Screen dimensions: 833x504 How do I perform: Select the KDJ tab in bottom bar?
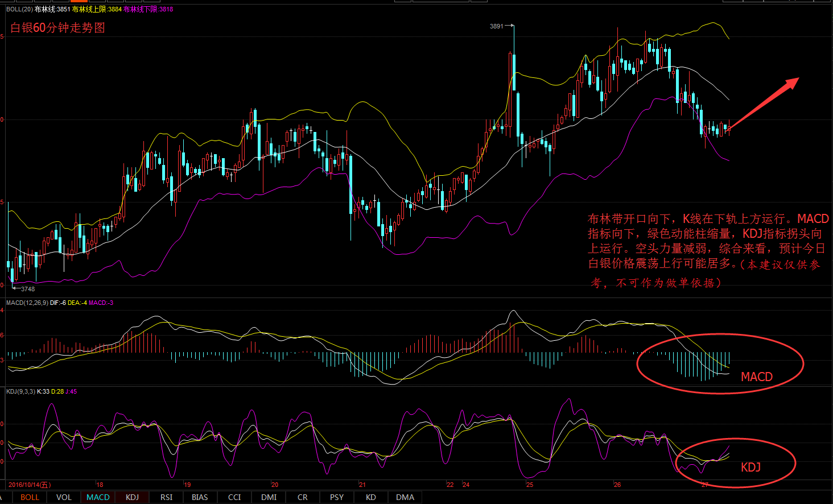(132, 497)
